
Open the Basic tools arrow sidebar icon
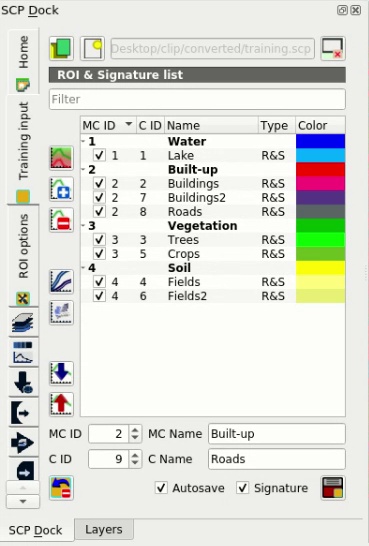pos(23,413)
